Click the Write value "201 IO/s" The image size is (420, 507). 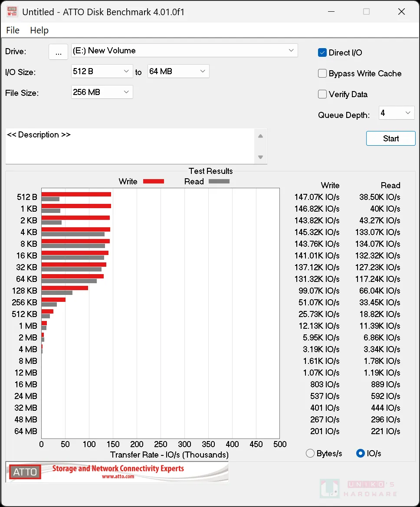325,432
